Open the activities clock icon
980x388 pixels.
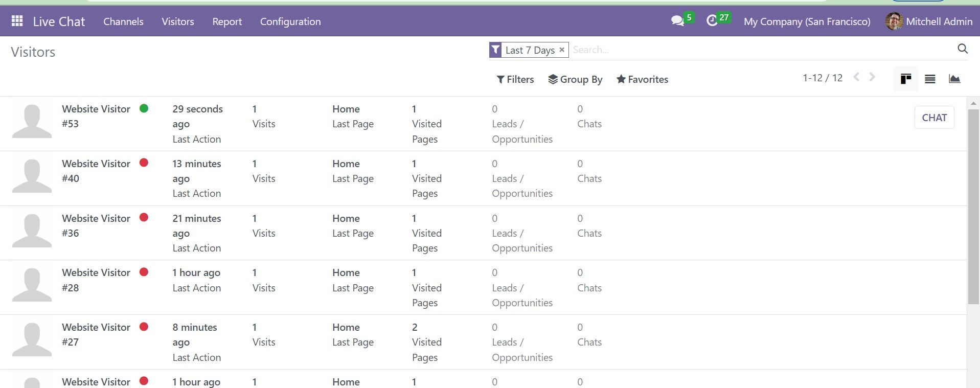(x=712, y=21)
